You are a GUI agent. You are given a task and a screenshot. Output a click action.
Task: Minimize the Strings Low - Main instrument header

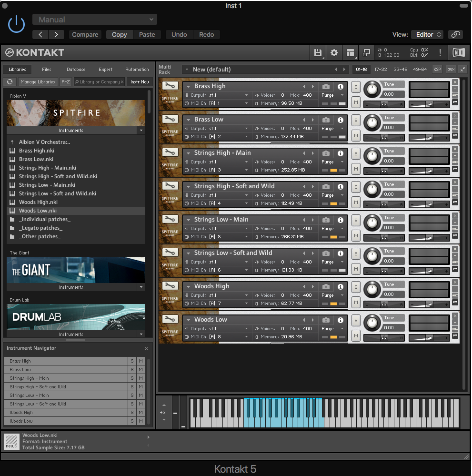455,222
